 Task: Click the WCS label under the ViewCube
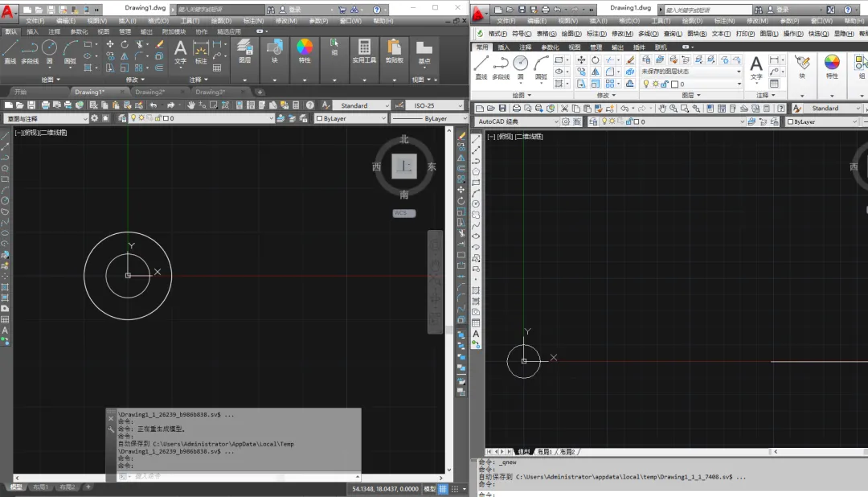tap(403, 213)
